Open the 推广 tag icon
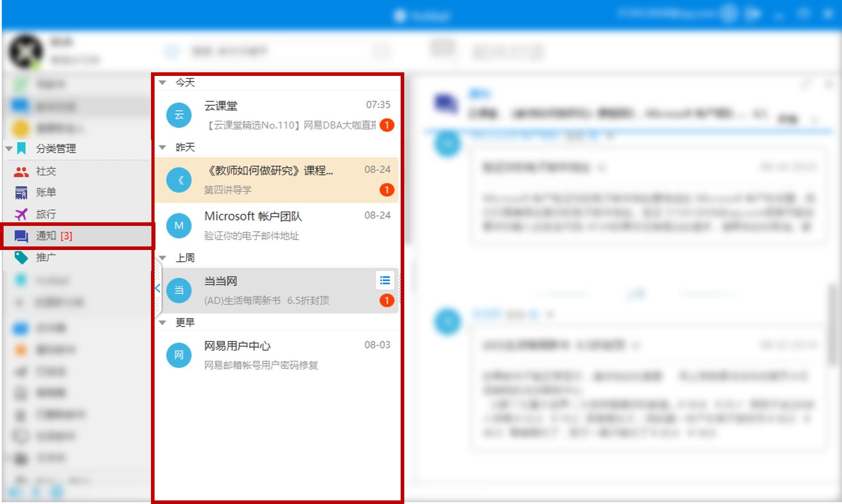This screenshot has width=842, height=504. 21,258
